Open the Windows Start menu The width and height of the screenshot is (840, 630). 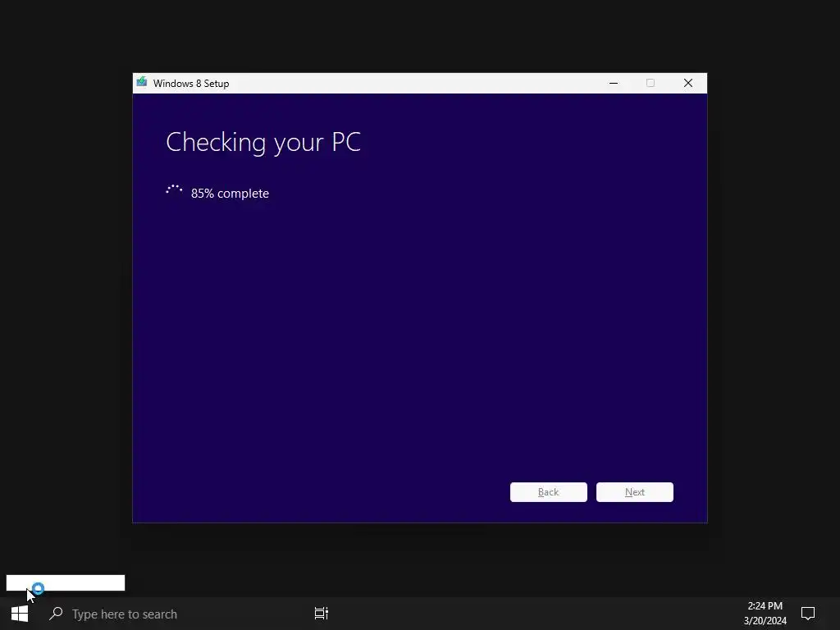(20, 614)
